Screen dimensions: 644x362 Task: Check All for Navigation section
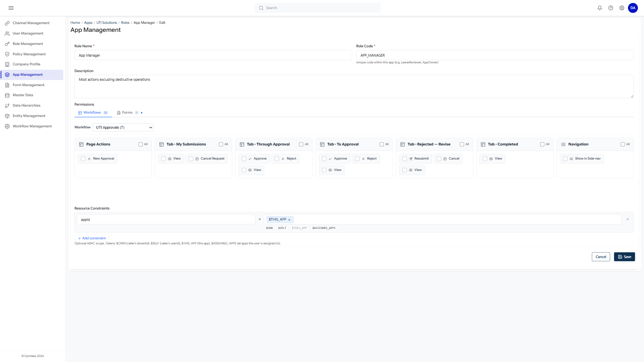[x=623, y=144]
